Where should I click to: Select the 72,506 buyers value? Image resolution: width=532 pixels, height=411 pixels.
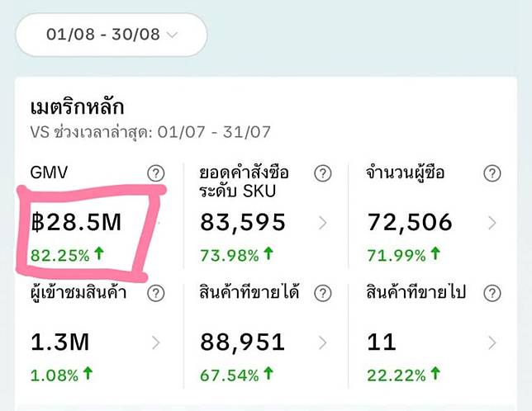click(x=409, y=222)
